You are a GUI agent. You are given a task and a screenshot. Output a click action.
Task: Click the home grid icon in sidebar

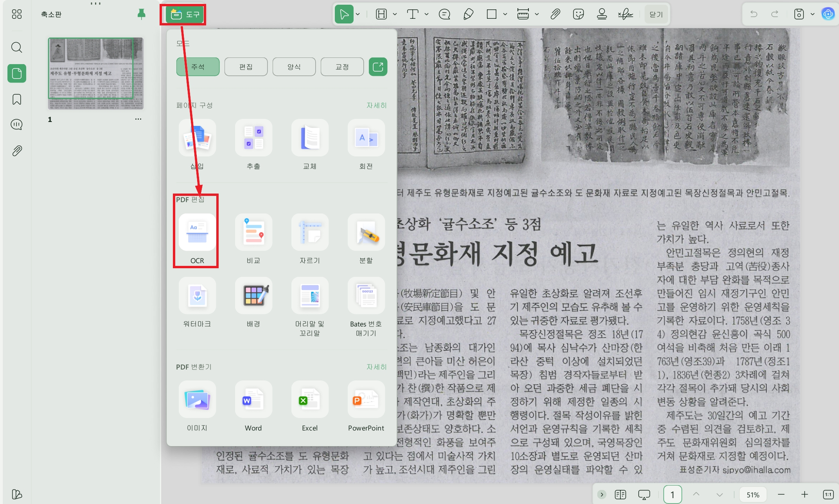(x=17, y=14)
